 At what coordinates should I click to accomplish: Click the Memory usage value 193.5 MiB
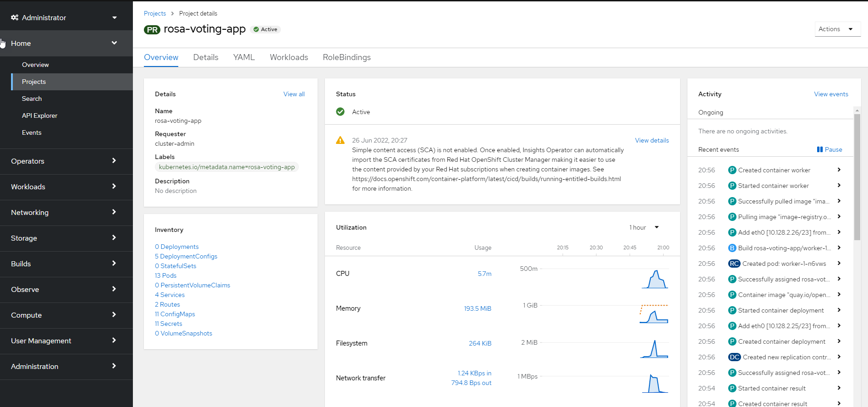(x=478, y=308)
